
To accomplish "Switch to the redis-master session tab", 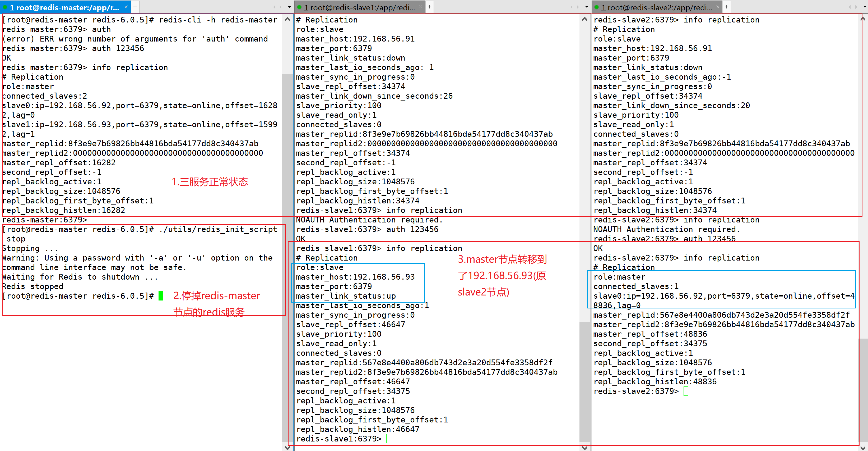I will pyautogui.click(x=65, y=7).
